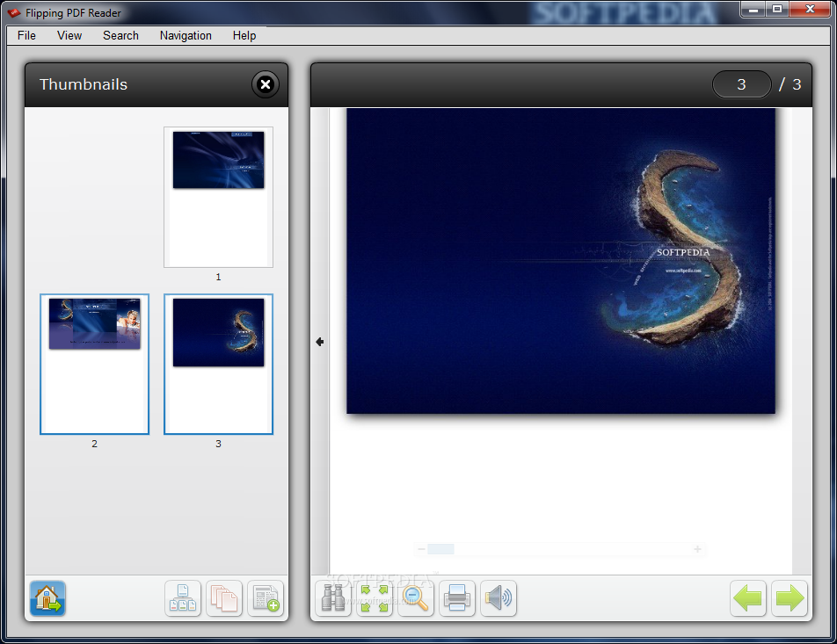Click the home icon button
Screen dimensions: 837x644
[47, 598]
